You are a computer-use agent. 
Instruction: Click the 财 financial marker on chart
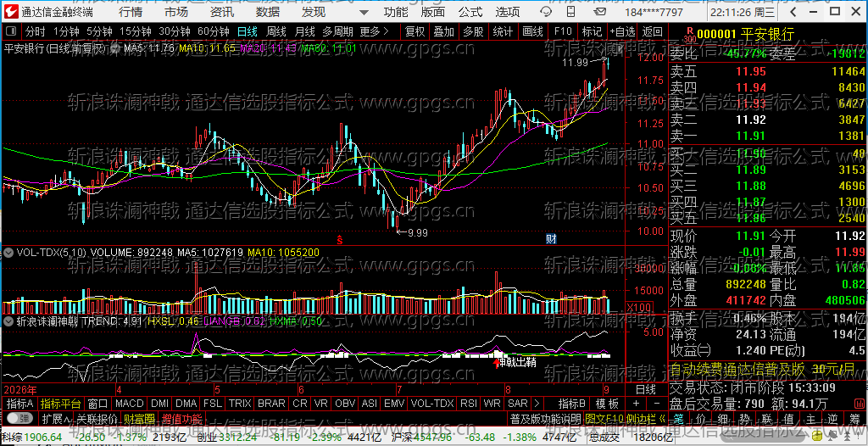pyautogui.click(x=551, y=239)
